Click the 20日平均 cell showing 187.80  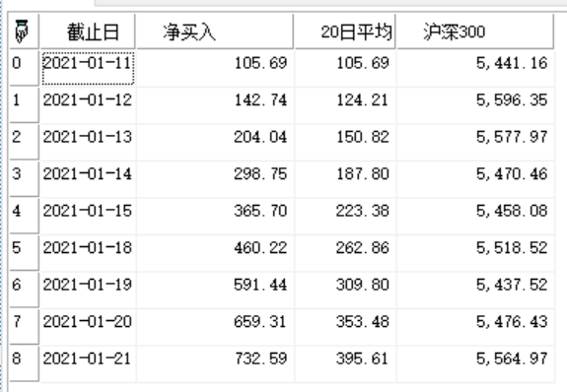click(x=345, y=179)
